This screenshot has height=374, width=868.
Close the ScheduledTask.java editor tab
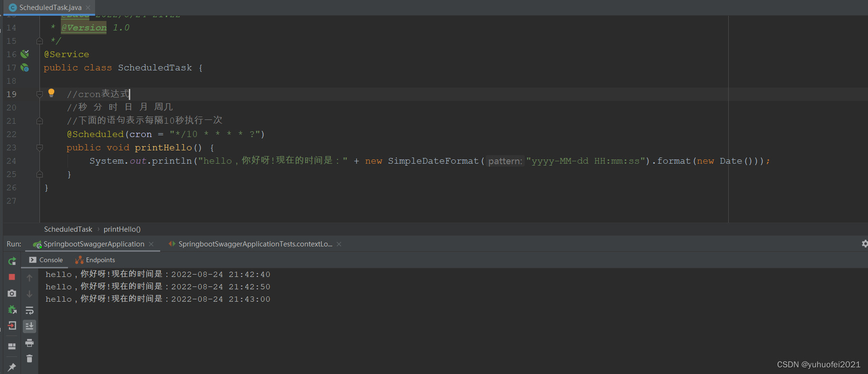88,8
